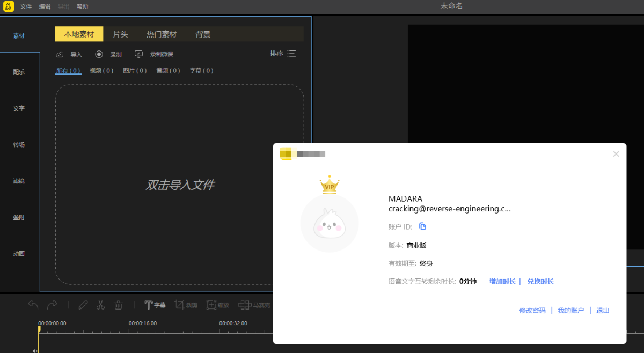Click the 未命名 project title
The height and width of the screenshot is (353, 644).
[x=451, y=6]
